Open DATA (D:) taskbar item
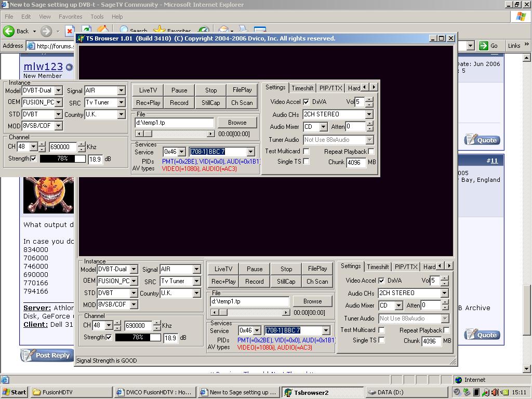This screenshot has width=532, height=399. pyautogui.click(x=406, y=392)
